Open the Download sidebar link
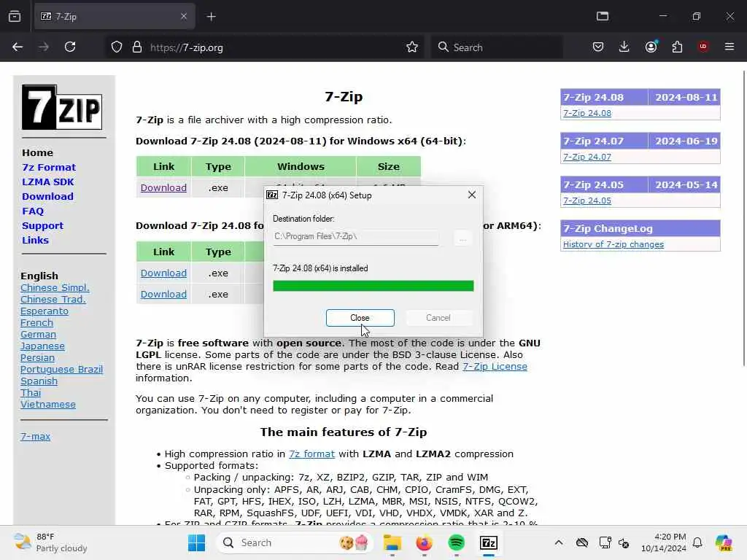 point(47,197)
